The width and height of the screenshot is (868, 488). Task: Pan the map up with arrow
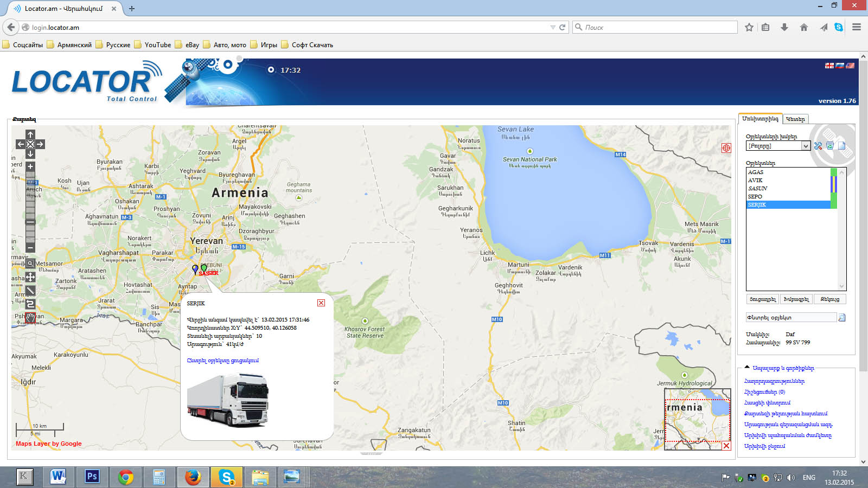pos(30,134)
